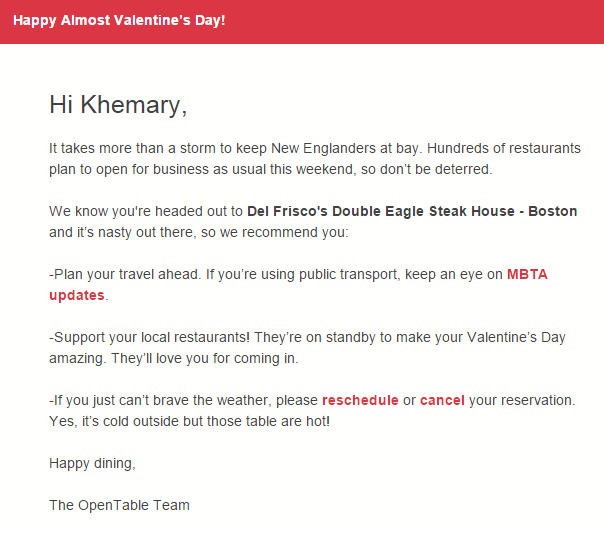
Task: Click the 'Plan your travel ahead' sentence
Action: point(125,274)
